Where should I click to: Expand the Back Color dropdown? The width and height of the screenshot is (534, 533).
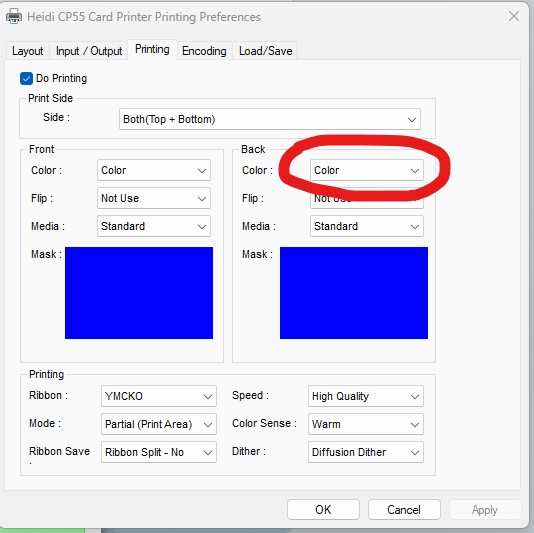click(366, 170)
